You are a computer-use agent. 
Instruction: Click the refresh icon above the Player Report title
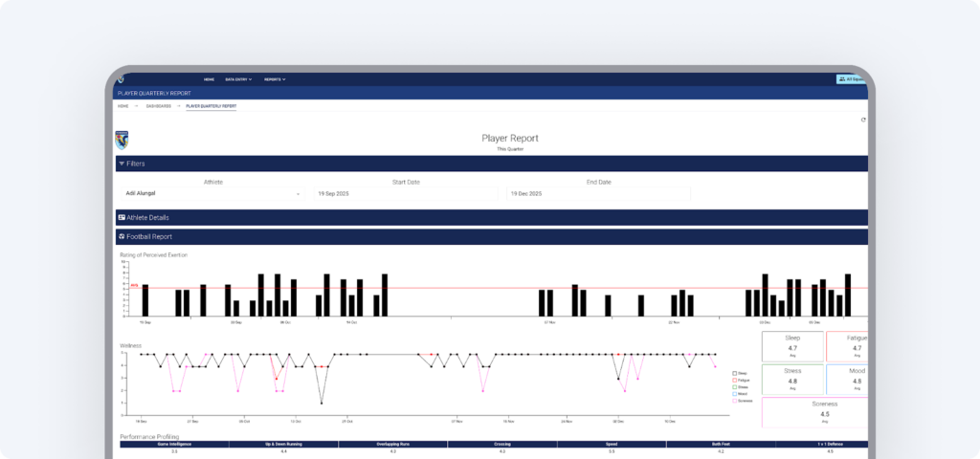tap(863, 120)
